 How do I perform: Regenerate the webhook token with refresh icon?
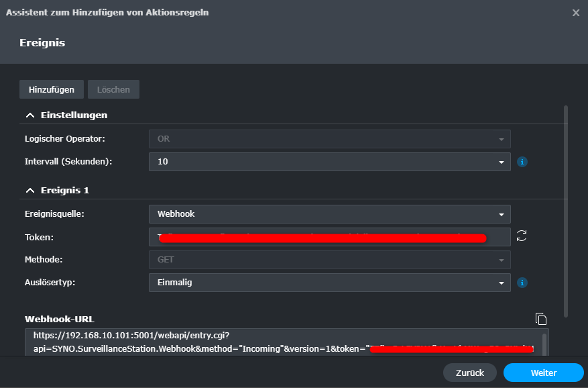point(522,236)
